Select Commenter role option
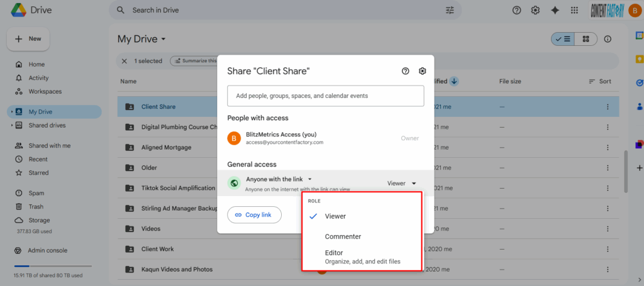644x286 pixels. click(x=343, y=237)
